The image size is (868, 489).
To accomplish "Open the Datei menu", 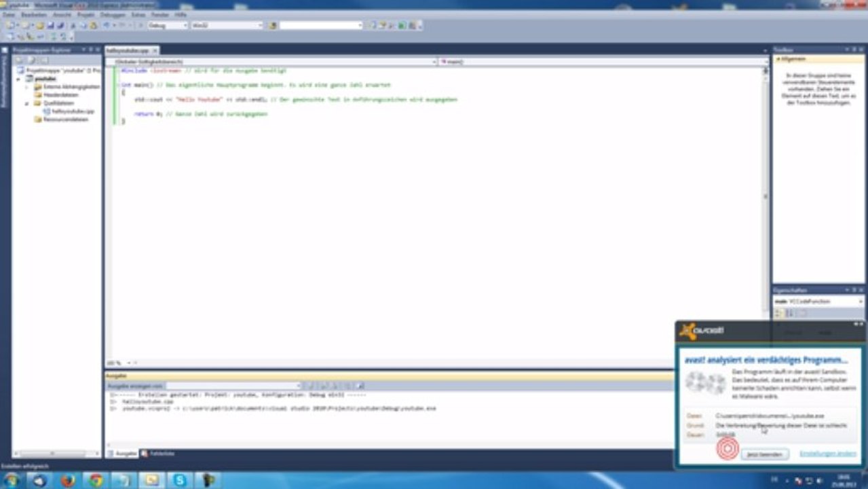I will click(x=8, y=14).
